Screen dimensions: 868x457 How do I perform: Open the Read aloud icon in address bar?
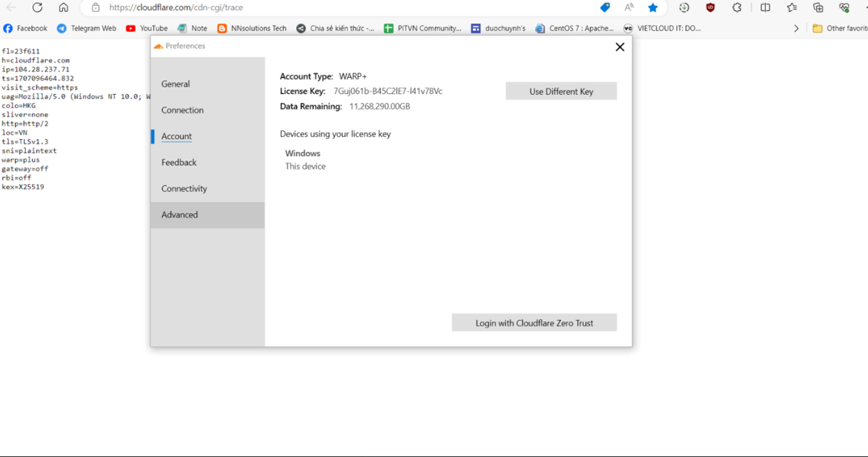pyautogui.click(x=629, y=8)
